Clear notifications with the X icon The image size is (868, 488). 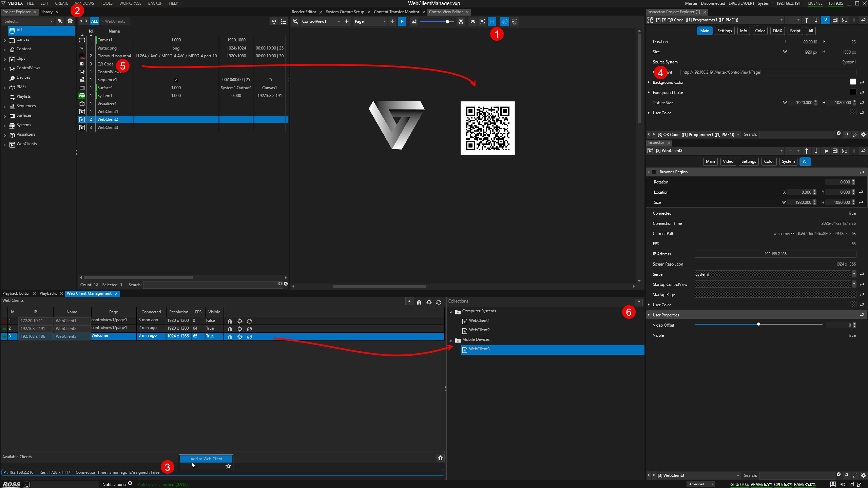pyautogui.click(x=130, y=483)
